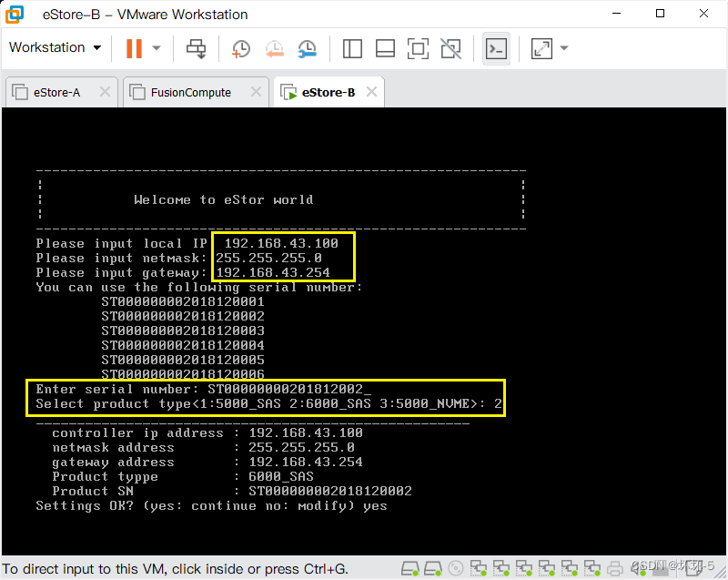The image size is (728, 580).
Task: Revert virtual machine to previous snapshot
Action: click(275, 48)
